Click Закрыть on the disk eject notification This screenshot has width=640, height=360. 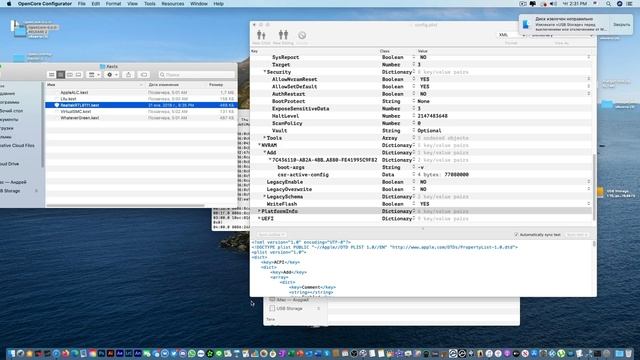tap(621, 24)
